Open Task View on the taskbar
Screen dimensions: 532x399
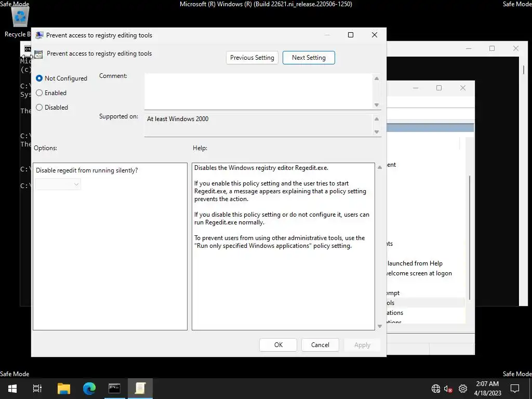(x=37, y=388)
